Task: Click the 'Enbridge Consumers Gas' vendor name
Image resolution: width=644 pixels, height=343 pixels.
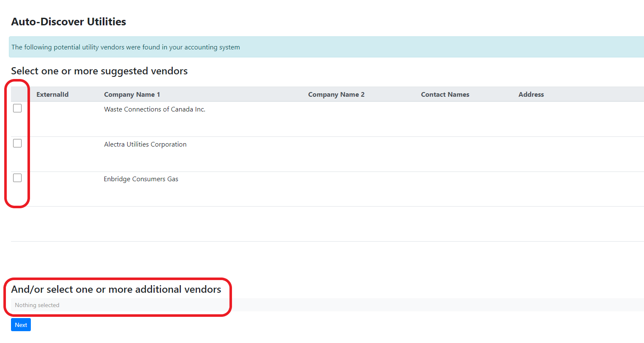Action: point(141,179)
